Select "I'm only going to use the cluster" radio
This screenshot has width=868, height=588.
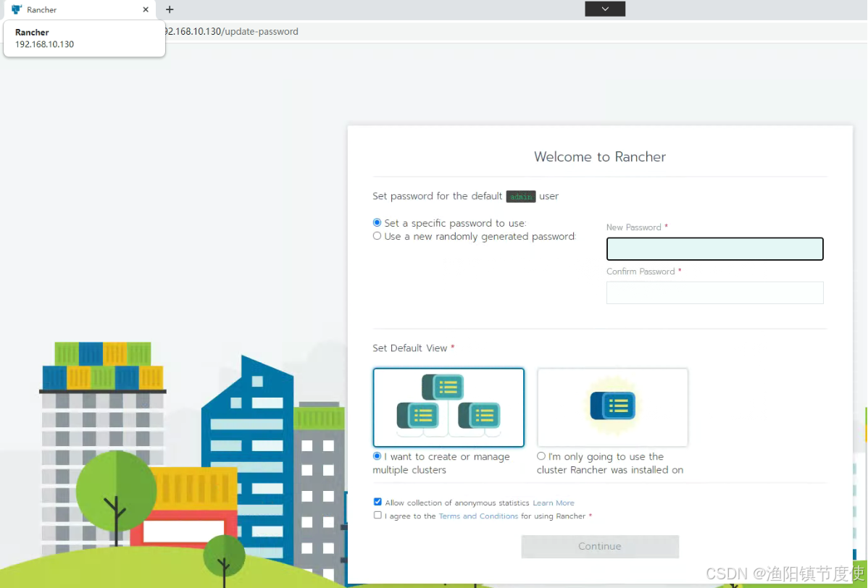541,455
